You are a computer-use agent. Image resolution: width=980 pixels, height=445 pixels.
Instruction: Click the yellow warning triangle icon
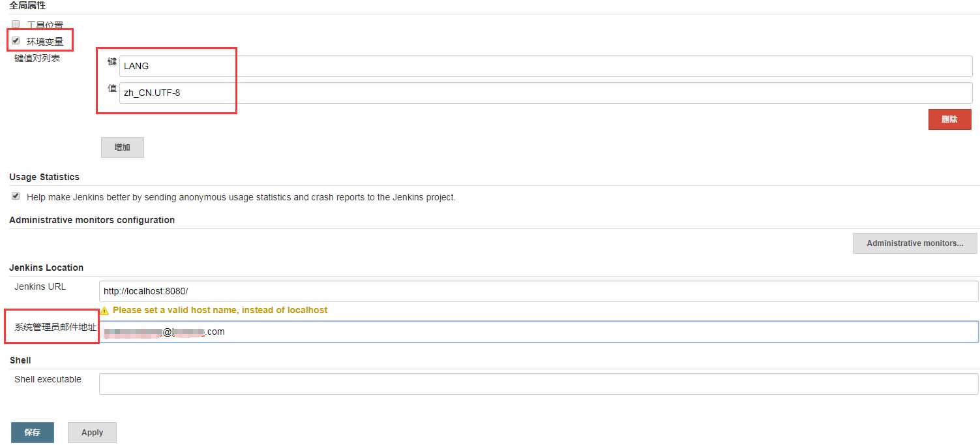pyautogui.click(x=104, y=311)
